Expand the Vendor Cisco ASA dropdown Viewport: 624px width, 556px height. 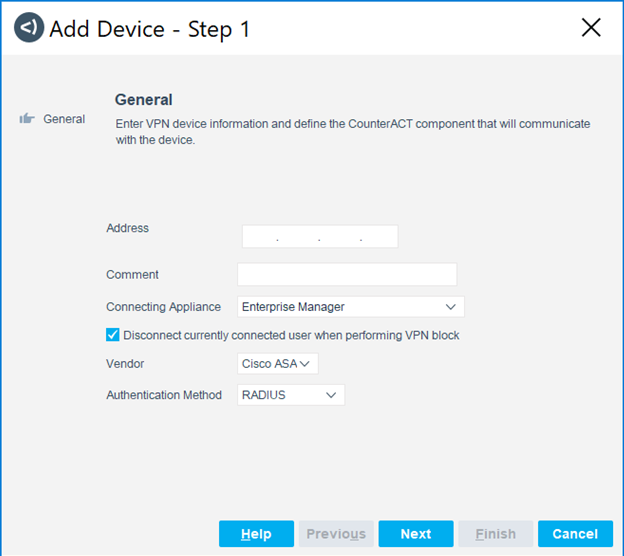pos(277,364)
